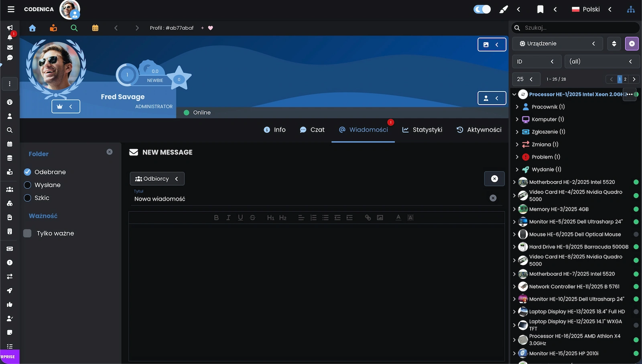Click the Bold formatting icon
The width and height of the screenshot is (642, 364).
point(216,218)
